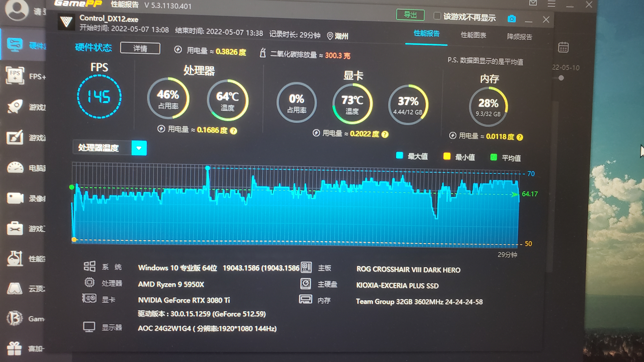Close the performance report window
The height and width of the screenshot is (362, 644).
[x=546, y=19]
